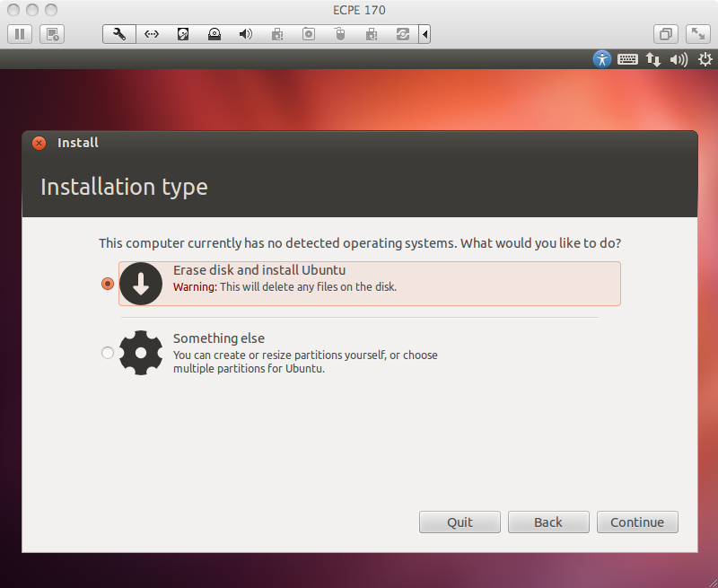Open the session gear menu
The height and width of the screenshot is (588, 718).
click(705, 59)
